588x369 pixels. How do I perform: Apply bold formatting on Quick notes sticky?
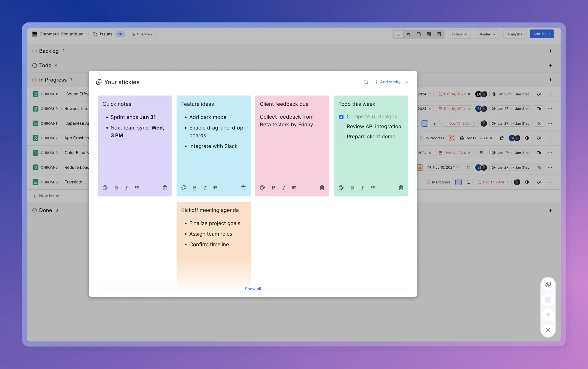pos(116,187)
